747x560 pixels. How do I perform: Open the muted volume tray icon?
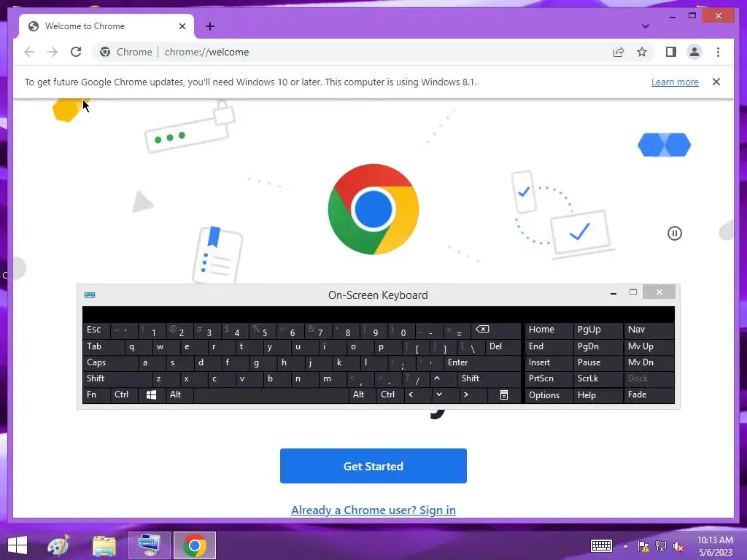point(678,546)
